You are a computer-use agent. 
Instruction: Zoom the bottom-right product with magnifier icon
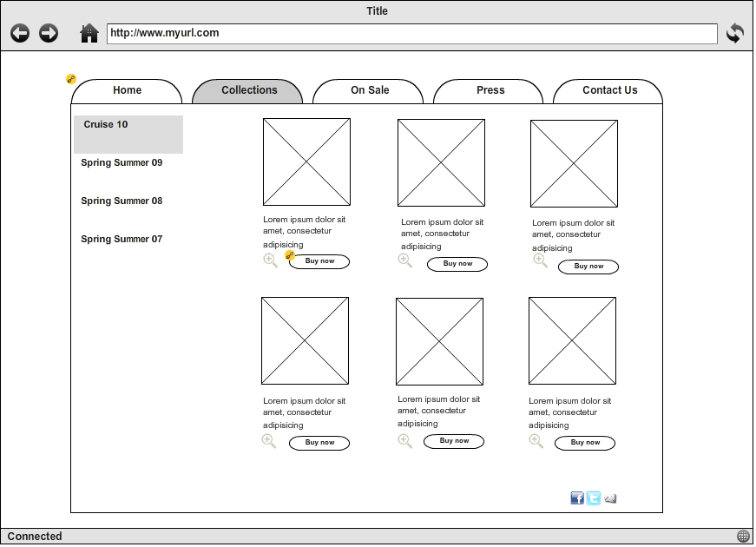point(536,441)
